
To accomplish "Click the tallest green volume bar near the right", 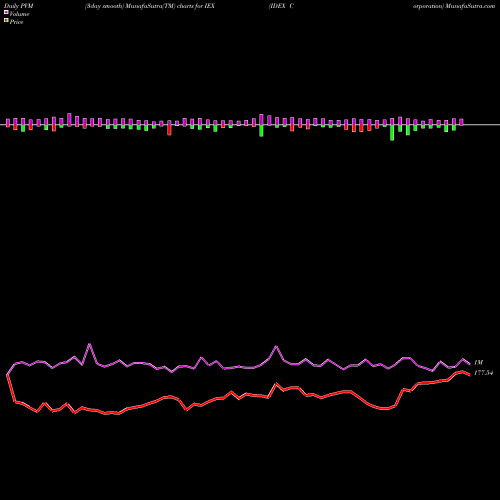I will point(392,133).
